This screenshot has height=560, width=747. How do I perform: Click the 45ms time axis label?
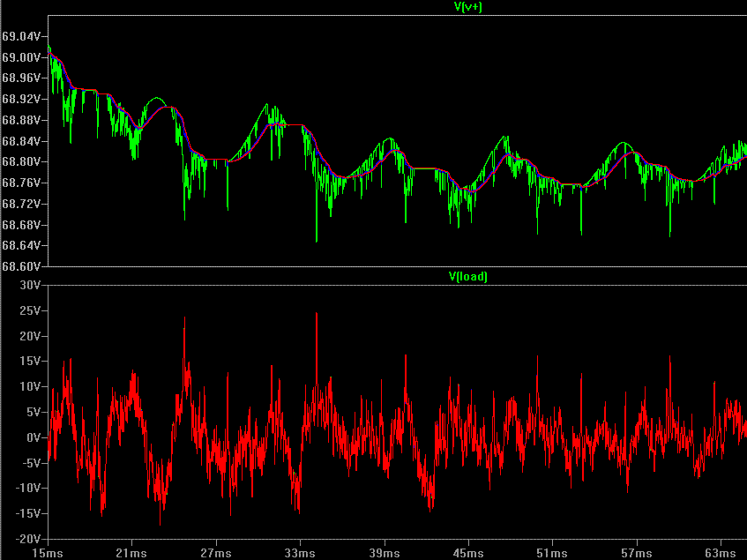[468, 553]
